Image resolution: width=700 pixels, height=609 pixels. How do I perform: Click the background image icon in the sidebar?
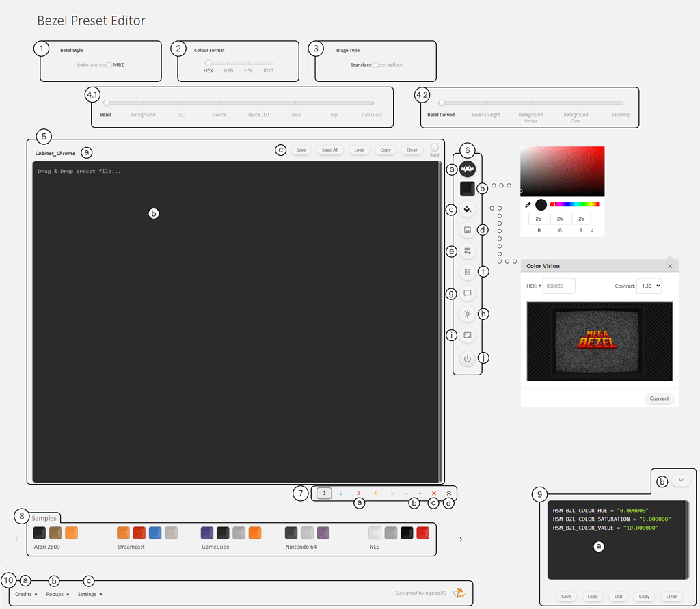click(x=467, y=230)
